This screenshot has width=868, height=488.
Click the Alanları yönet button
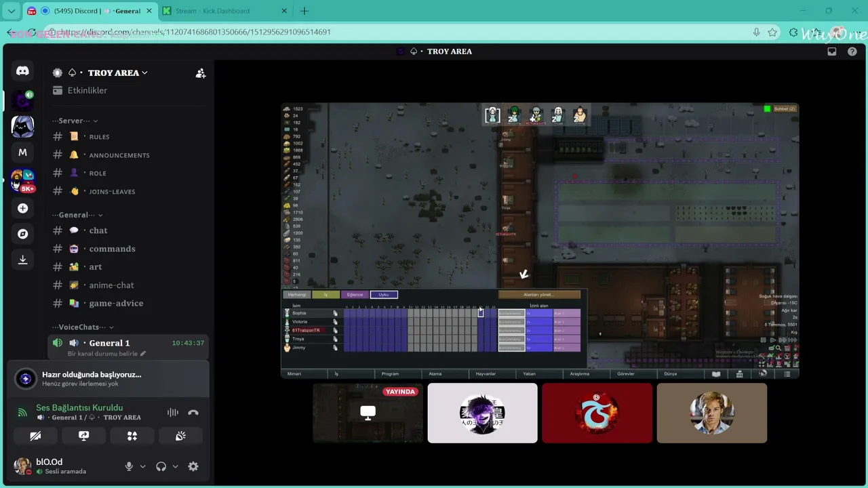539,295
